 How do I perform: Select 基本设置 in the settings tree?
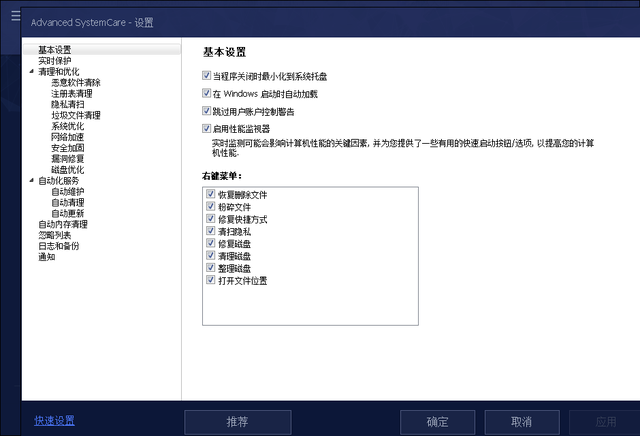[x=55, y=50]
